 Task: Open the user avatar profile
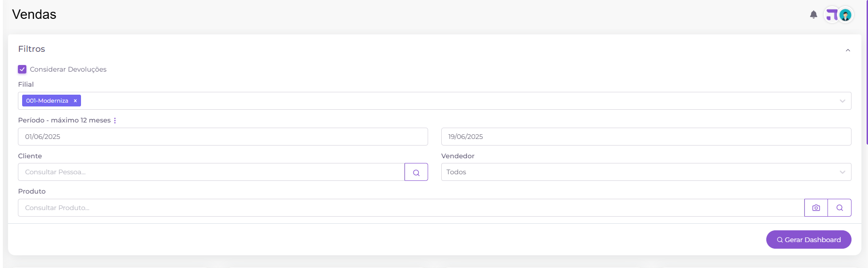click(845, 15)
